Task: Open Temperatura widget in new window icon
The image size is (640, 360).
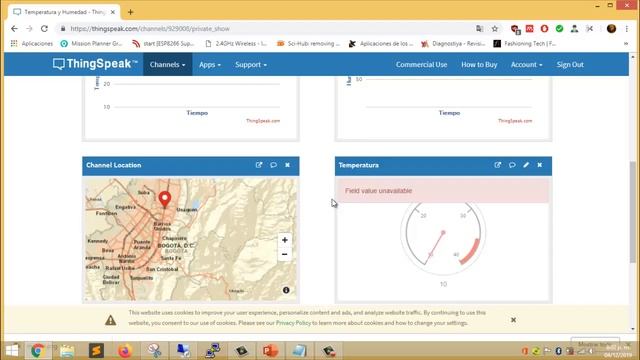Action: pos(498,165)
